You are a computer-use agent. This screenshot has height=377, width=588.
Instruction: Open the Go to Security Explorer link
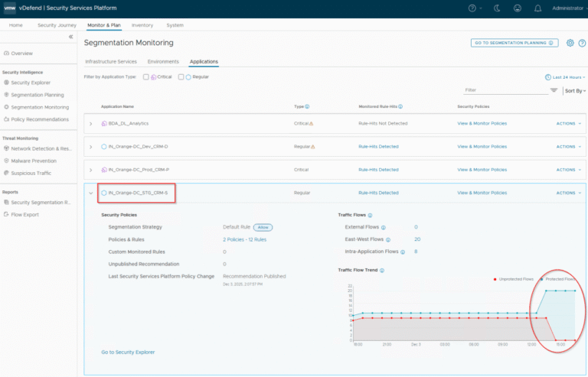[x=128, y=353]
